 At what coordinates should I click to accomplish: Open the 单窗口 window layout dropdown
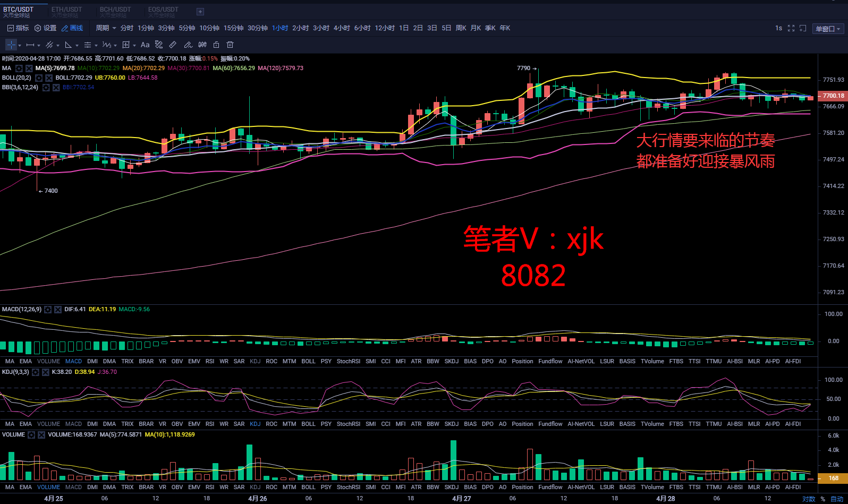point(828,29)
